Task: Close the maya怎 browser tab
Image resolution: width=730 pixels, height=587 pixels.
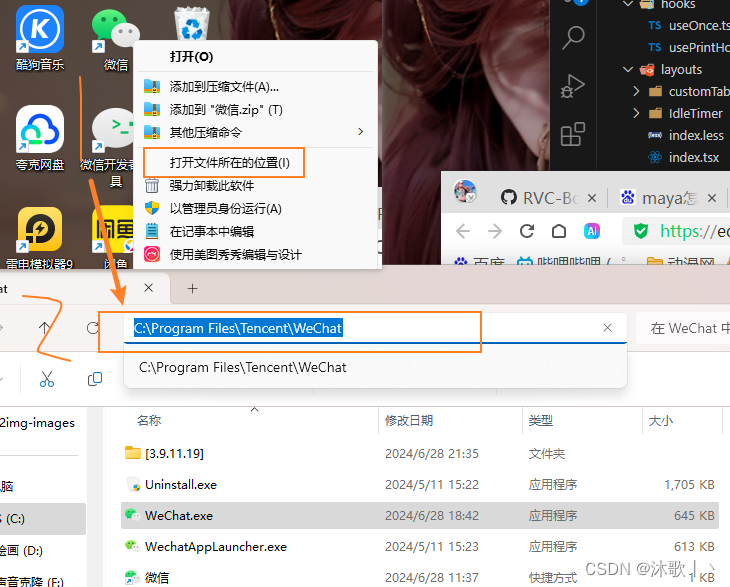Action: tap(712, 198)
